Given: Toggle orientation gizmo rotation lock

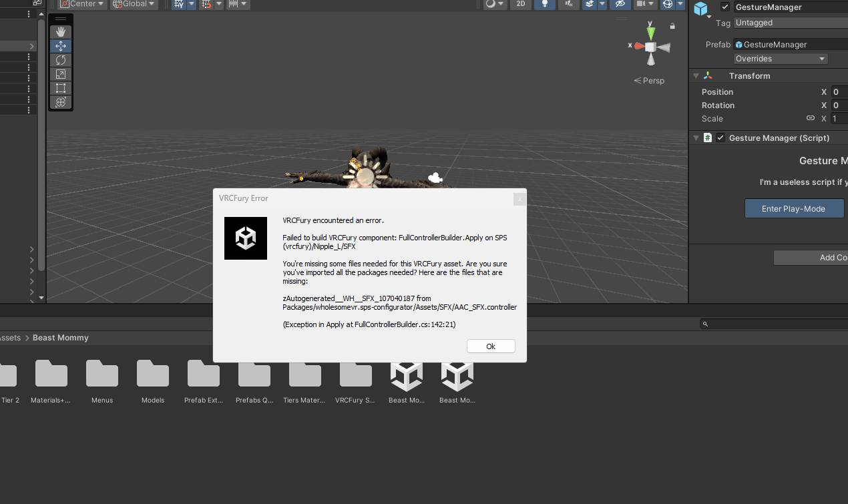Looking at the screenshot, I should point(672,26).
